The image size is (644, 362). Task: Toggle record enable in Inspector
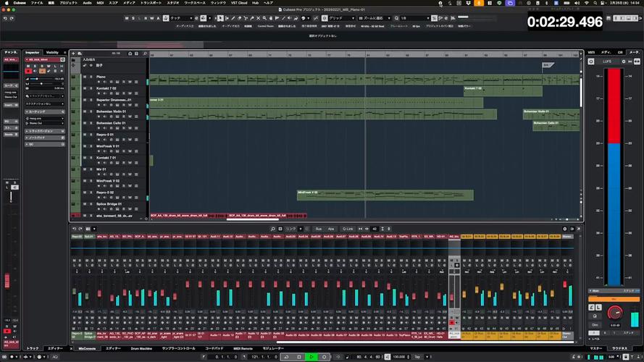[28, 71]
